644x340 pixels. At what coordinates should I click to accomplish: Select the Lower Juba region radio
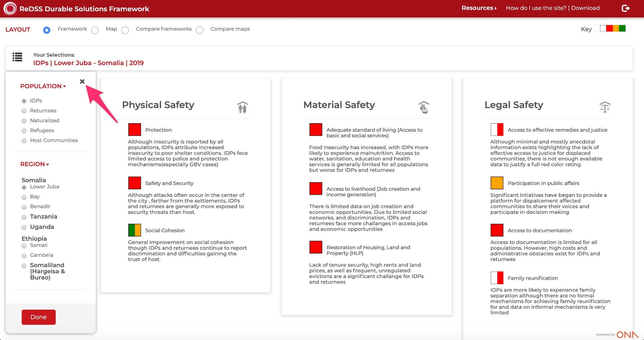pyautogui.click(x=24, y=187)
